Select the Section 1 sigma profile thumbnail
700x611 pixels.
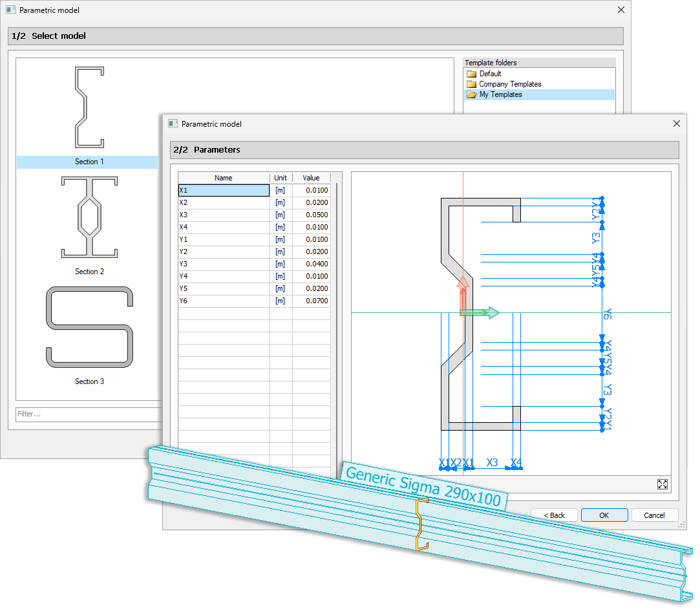(89, 107)
